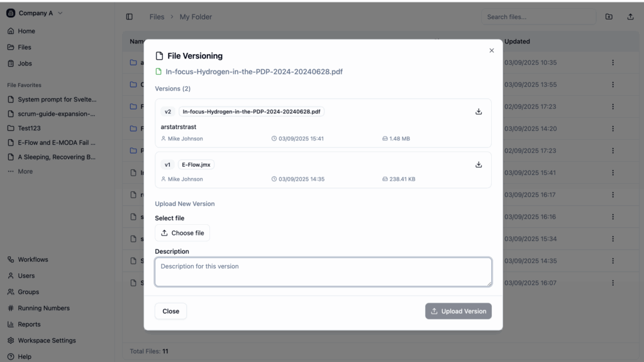
Task: Open row options for 03/09/2025 10:35 entry
Action: point(613,62)
